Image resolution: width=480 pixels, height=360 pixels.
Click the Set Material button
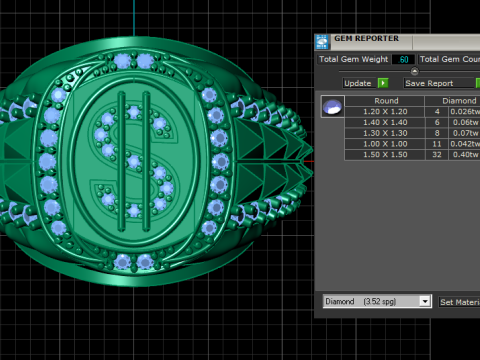[x=459, y=302]
